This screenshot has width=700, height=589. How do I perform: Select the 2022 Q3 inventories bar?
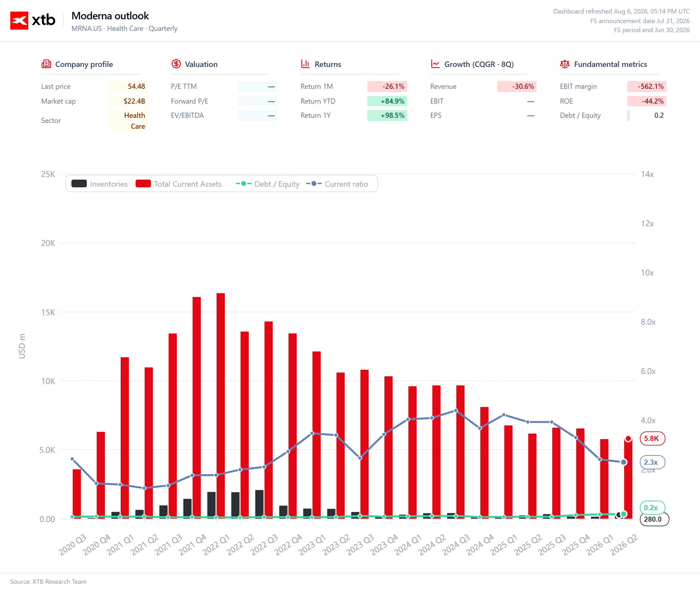259,505
